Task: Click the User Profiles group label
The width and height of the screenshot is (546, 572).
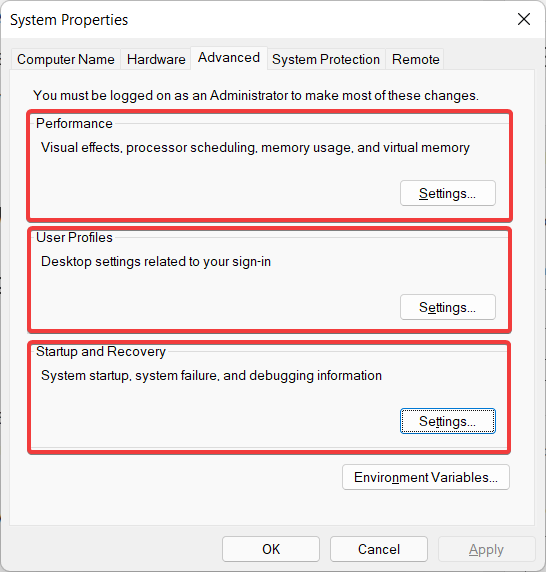Action: [74, 237]
